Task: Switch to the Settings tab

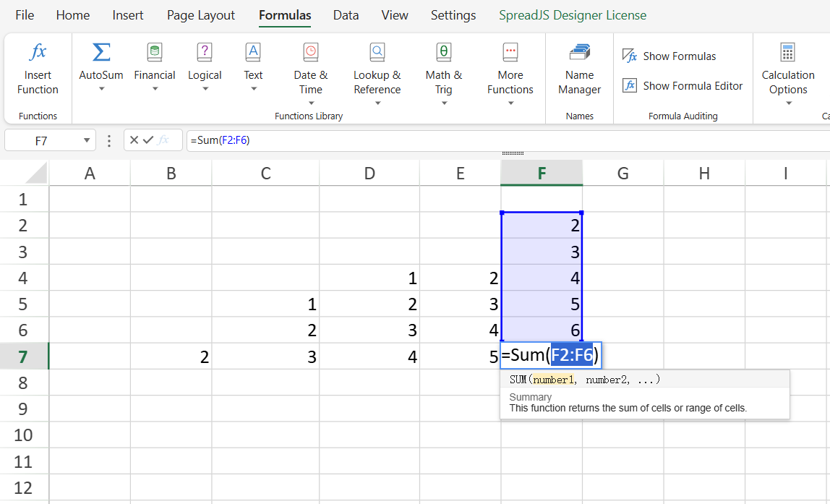Action: [x=453, y=15]
